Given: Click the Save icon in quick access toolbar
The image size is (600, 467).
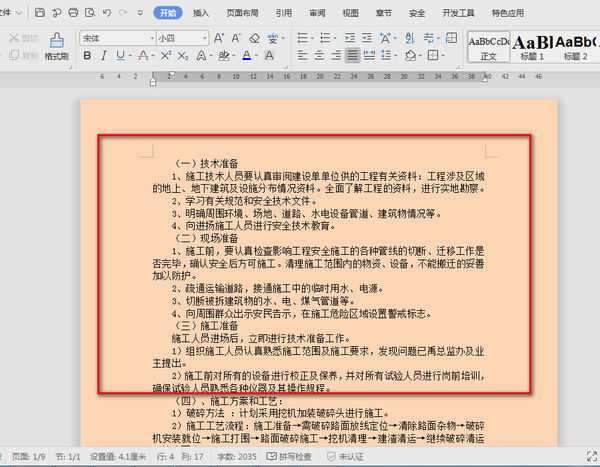Looking at the screenshot, I should 39,14.
